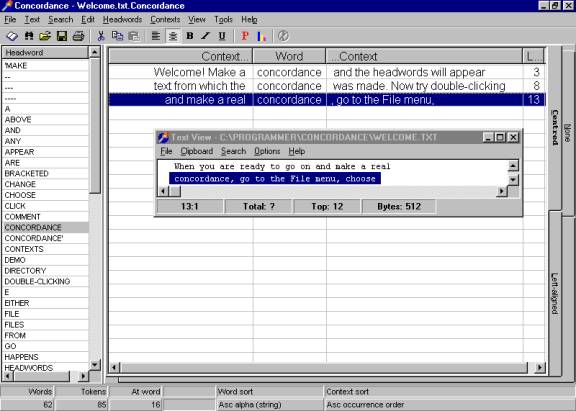
Task: Select the highlighted row 'and make a real'
Action: coord(327,100)
